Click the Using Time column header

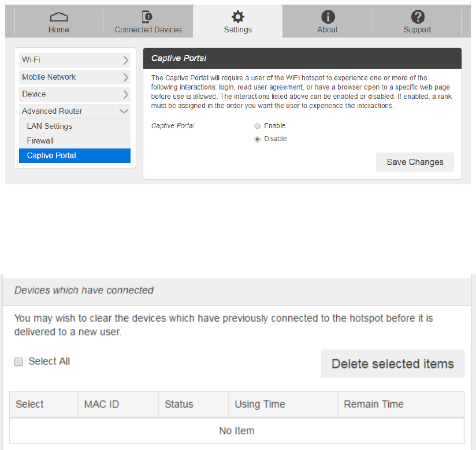(x=260, y=404)
